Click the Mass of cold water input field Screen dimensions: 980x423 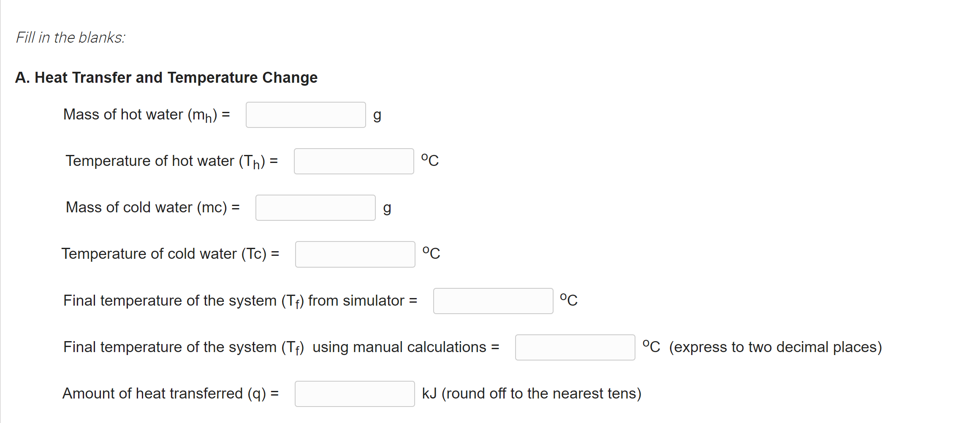click(315, 208)
